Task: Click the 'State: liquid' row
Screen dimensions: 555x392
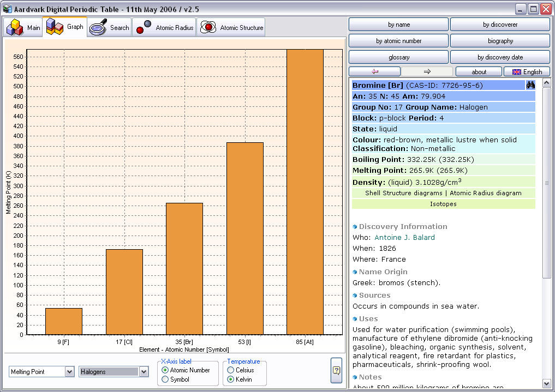Action: pyautogui.click(x=443, y=129)
